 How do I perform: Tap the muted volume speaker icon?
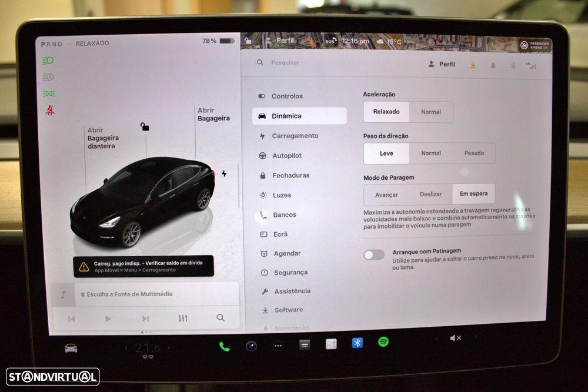click(x=455, y=338)
